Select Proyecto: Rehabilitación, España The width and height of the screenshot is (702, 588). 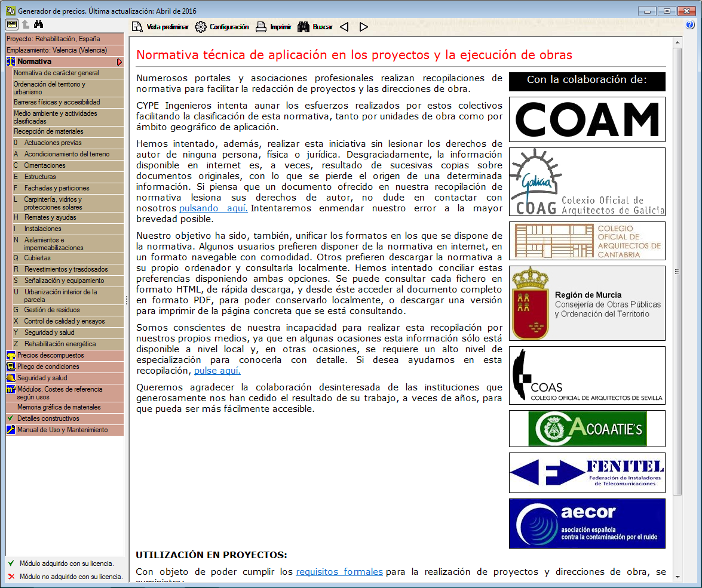pos(65,39)
